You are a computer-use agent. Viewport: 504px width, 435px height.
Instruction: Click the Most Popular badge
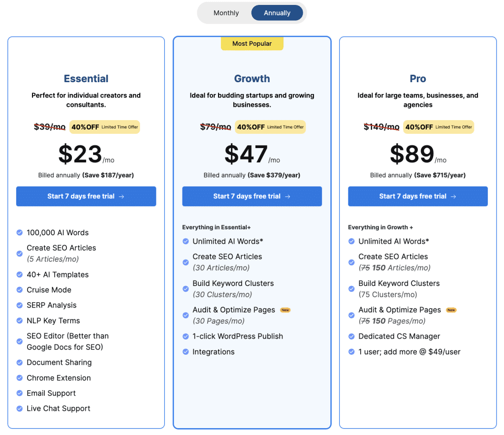pos(252,44)
